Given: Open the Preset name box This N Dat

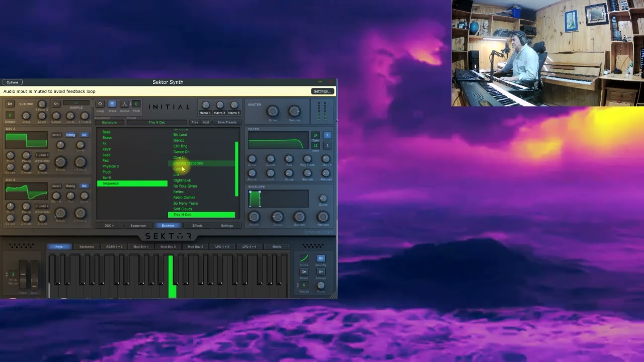Looking at the screenshot, I should click(x=156, y=122).
